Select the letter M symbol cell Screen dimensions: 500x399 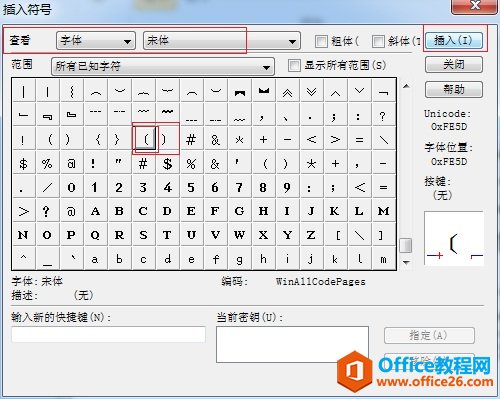(383, 211)
